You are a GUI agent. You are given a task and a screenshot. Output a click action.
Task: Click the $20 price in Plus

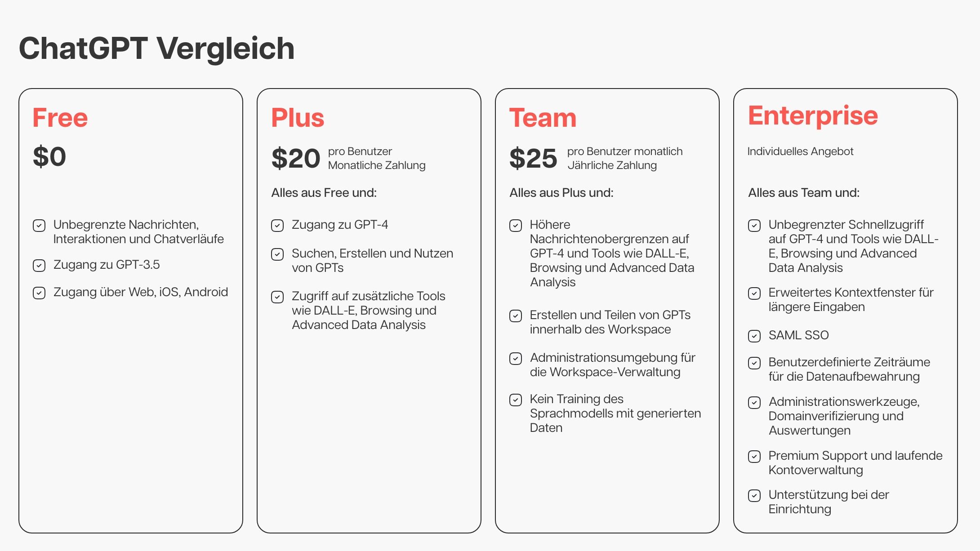tap(296, 158)
